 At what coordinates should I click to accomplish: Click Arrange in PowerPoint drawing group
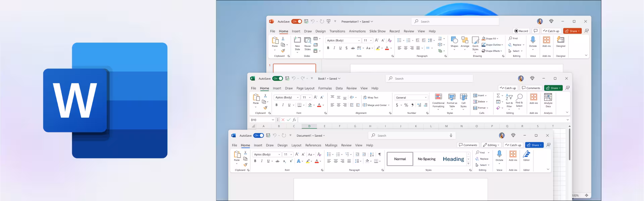(465, 44)
